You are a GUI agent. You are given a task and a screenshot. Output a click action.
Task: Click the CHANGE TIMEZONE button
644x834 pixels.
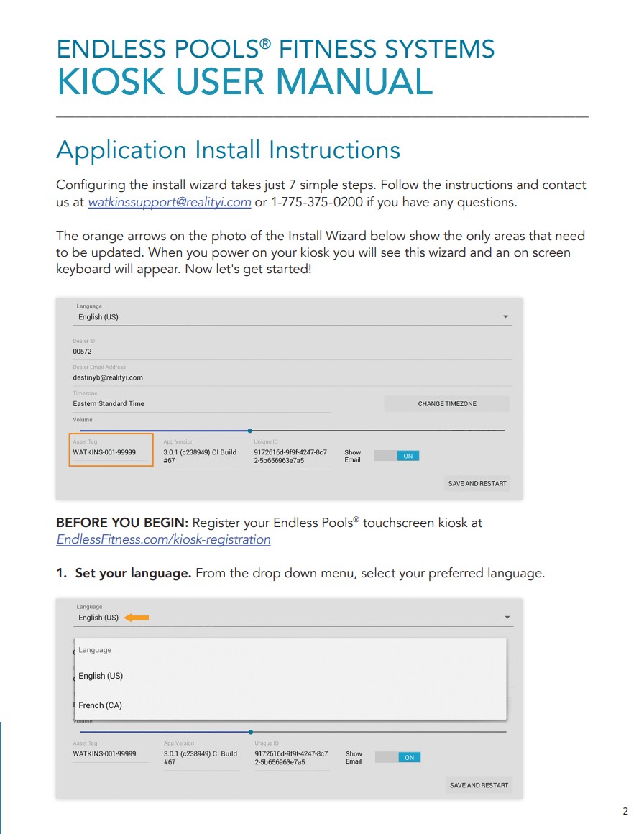(447, 404)
